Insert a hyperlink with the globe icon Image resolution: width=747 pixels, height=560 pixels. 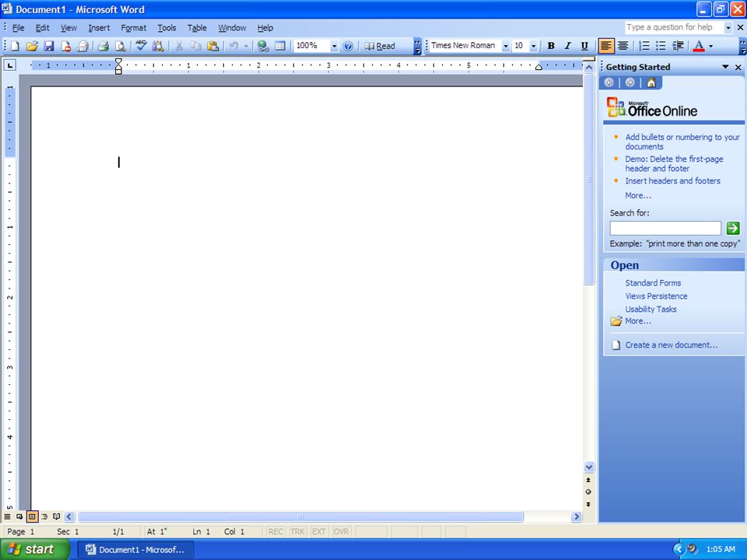click(x=262, y=46)
